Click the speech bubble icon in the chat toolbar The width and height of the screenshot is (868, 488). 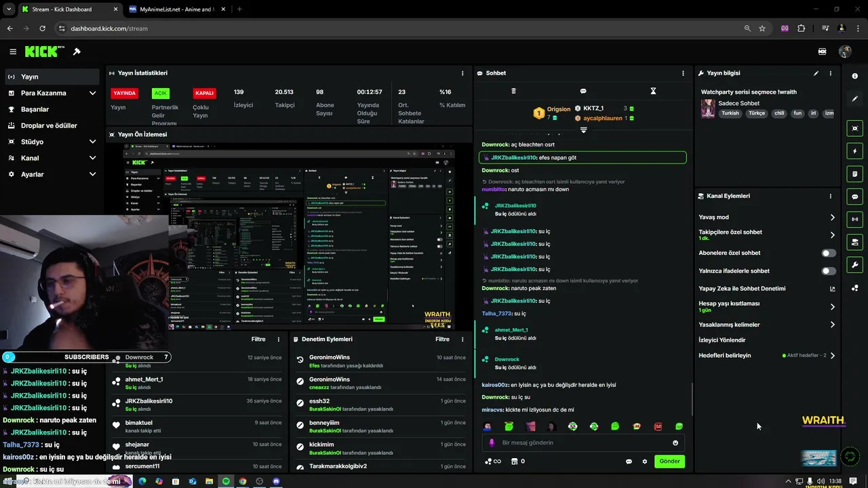pyautogui.click(x=583, y=91)
